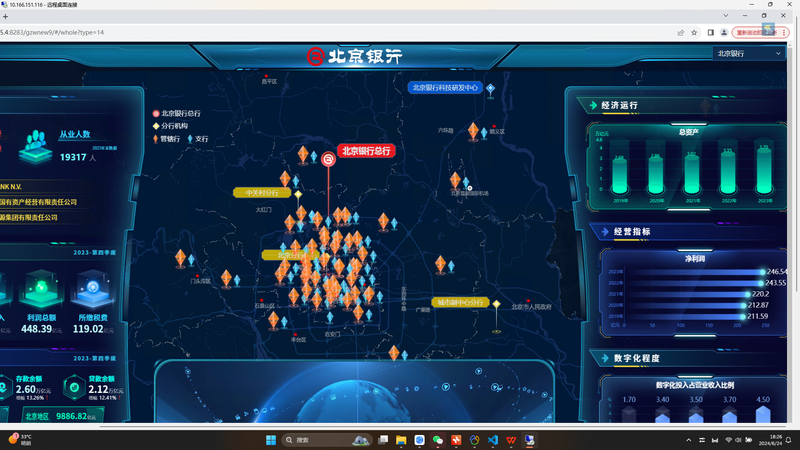Open the browser profile avatar icon
This screenshot has height=450, width=800.
[724, 33]
